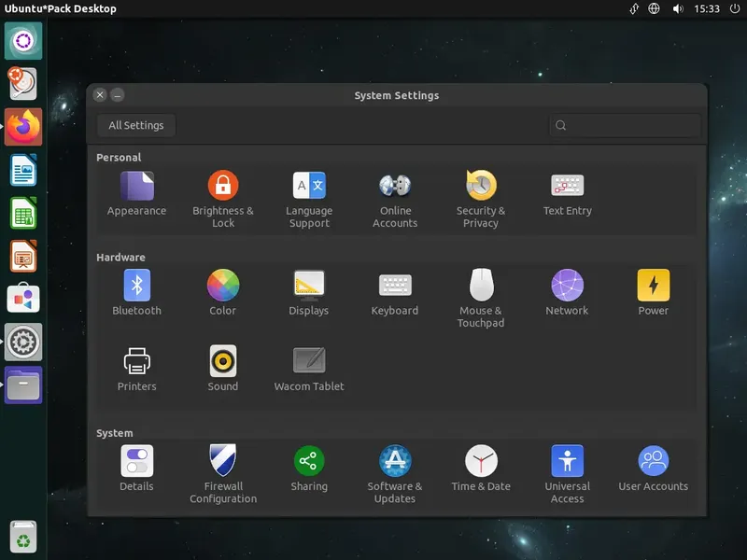
Task: Open Sharing settings
Action: tap(309, 469)
